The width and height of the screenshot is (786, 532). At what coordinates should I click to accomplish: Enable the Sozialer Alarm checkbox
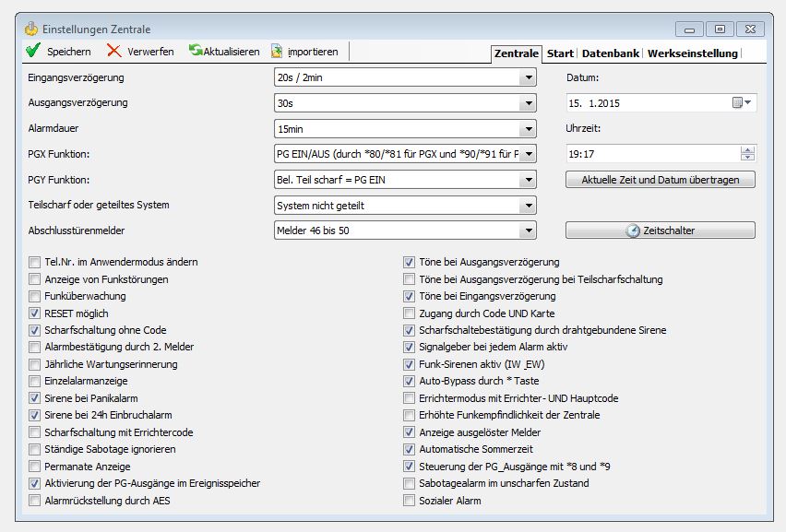(410, 501)
